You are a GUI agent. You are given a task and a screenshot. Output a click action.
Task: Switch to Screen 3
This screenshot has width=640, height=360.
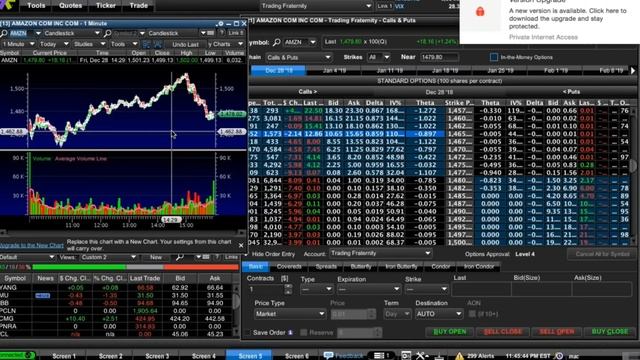(x=157, y=356)
